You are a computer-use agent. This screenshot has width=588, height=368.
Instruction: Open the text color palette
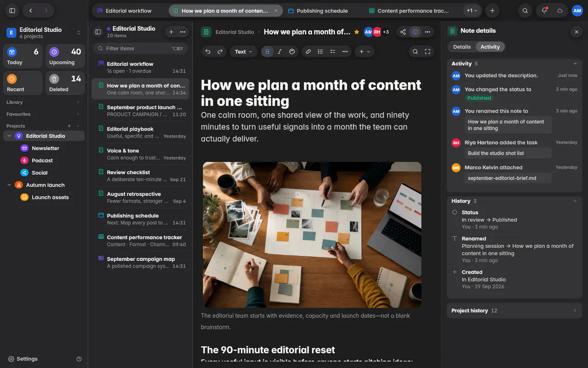coord(292,52)
